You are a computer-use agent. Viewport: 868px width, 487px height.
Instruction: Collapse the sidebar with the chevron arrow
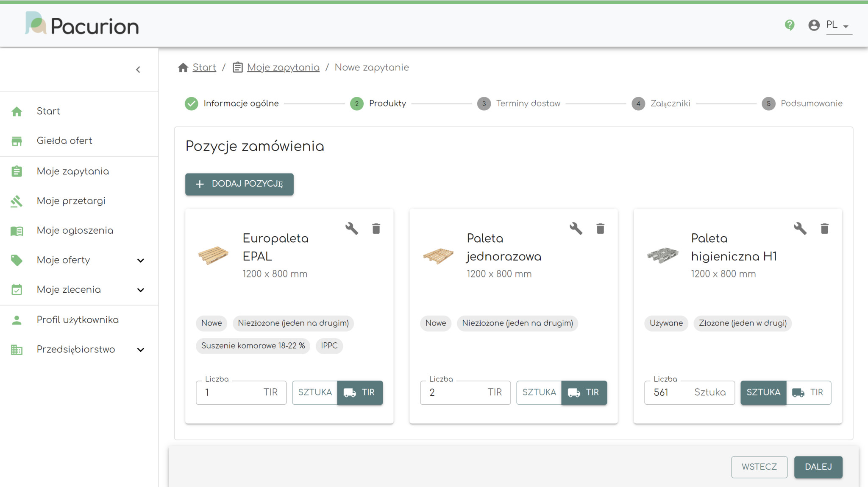(138, 70)
